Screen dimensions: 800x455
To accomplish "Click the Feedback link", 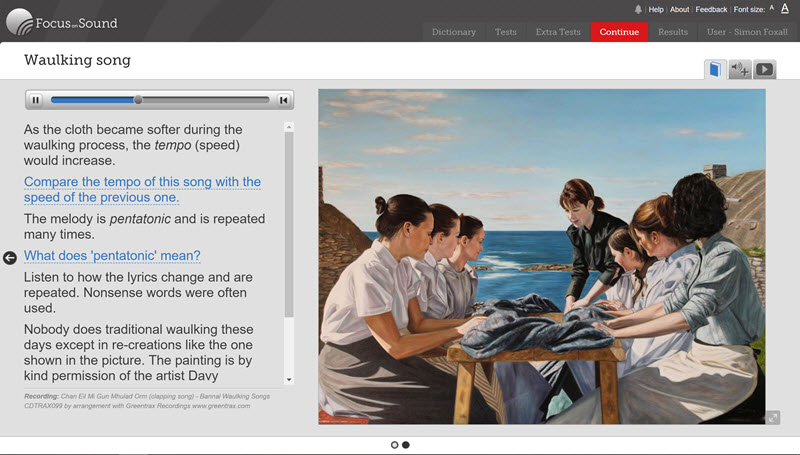I will [x=711, y=9].
